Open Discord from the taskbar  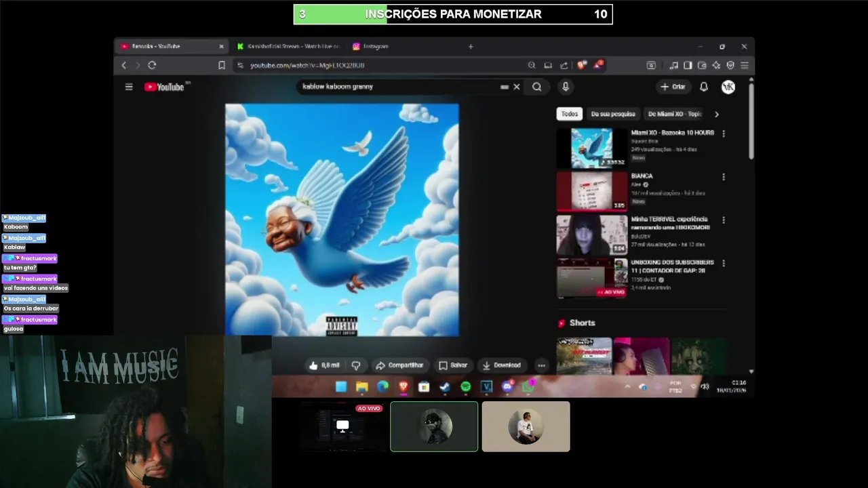pyautogui.click(x=507, y=387)
